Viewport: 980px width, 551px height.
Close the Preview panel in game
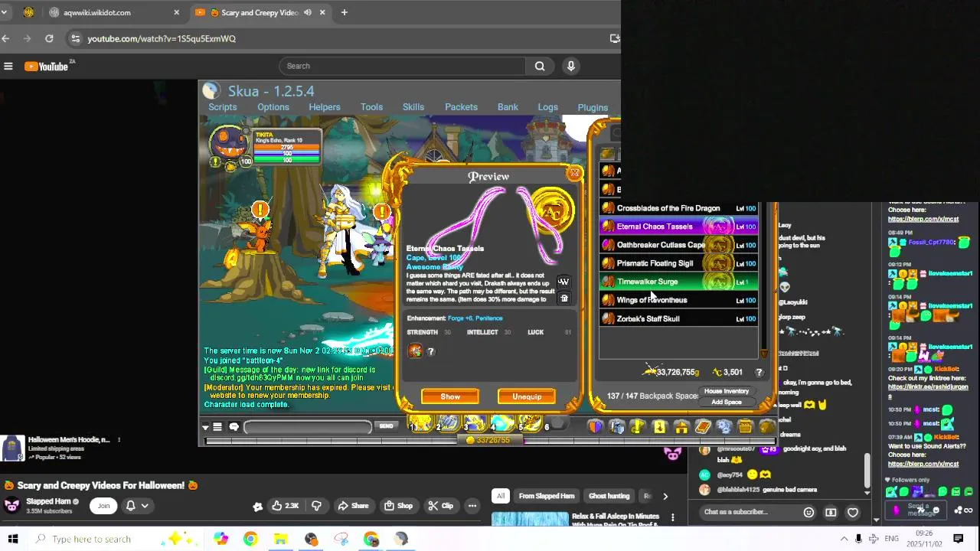click(574, 173)
